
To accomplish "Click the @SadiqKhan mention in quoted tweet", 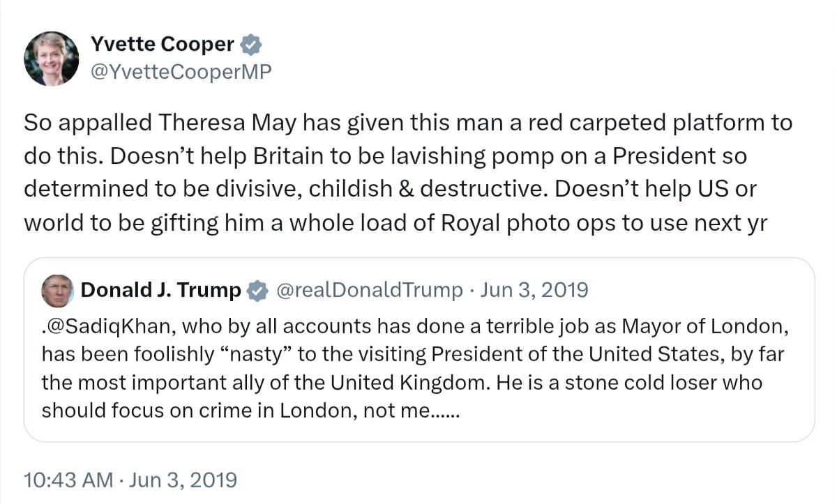I will point(90,326).
